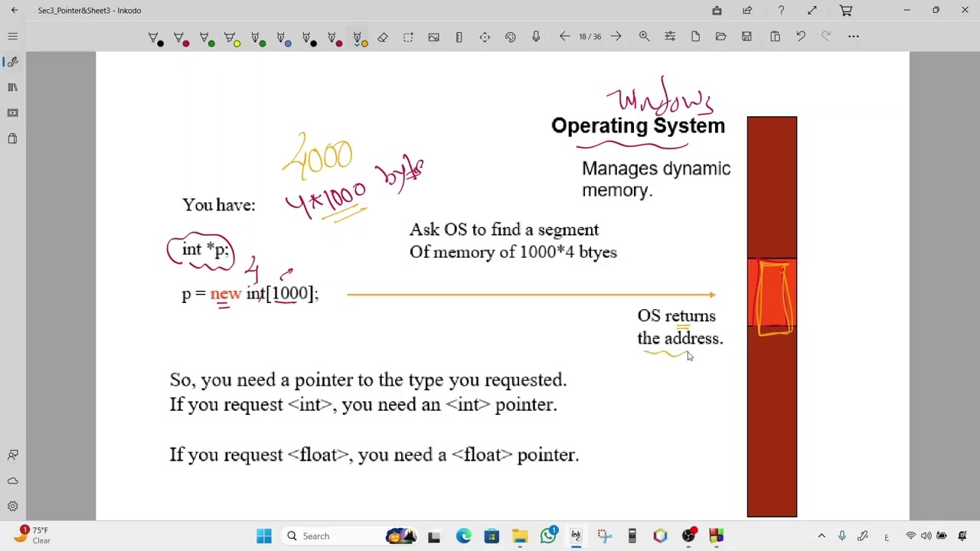Viewport: 980px width, 551px height.
Task: Open the library sidebar icon
Action: [12, 87]
